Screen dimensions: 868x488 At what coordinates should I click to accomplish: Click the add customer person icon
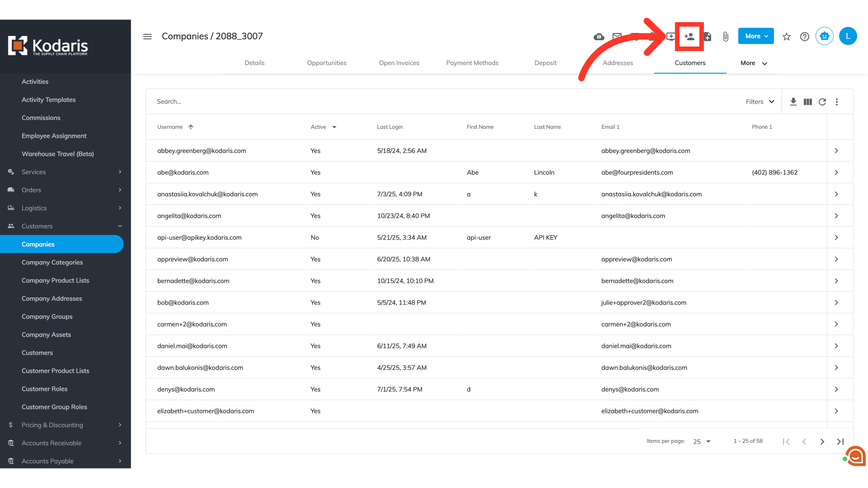point(689,37)
